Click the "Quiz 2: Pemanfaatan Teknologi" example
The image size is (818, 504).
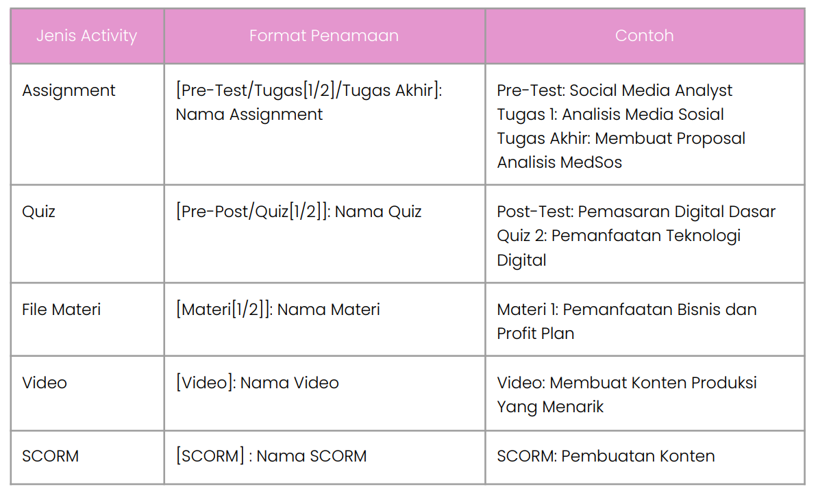pos(619,236)
